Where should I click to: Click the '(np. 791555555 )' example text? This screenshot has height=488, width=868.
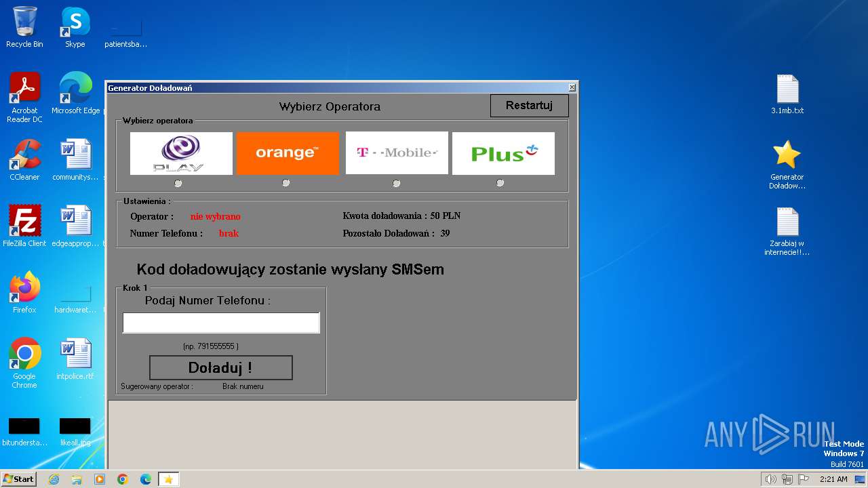point(211,346)
